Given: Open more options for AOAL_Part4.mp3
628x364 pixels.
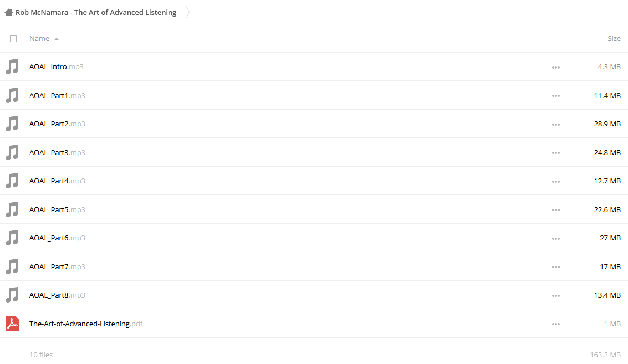Looking at the screenshot, I should coord(555,181).
